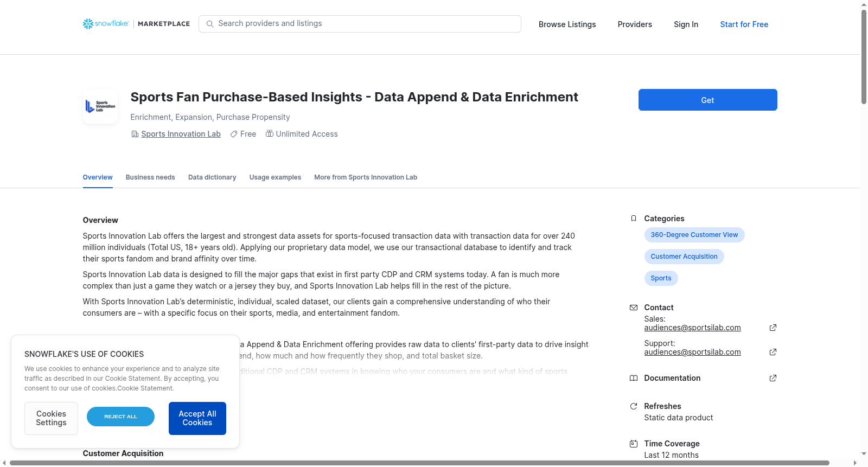The width and height of the screenshot is (868, 467).
Task: Click the price tag icon beside Free
Action: (x=234, y=134)
